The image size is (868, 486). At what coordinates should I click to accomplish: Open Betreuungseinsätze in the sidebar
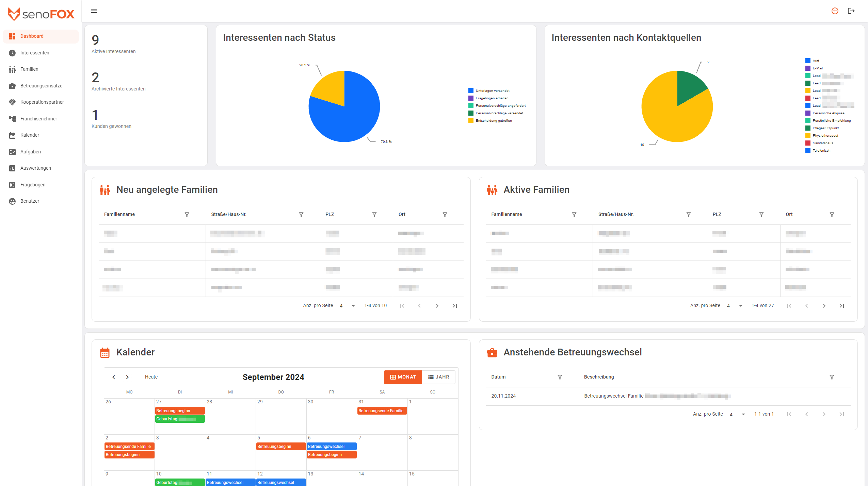tap(41, 86)
